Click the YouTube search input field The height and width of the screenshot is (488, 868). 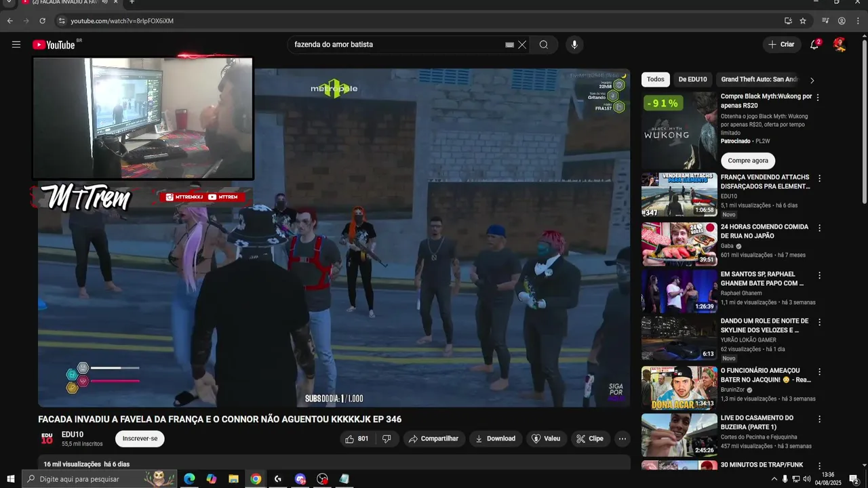pos(397,45)
